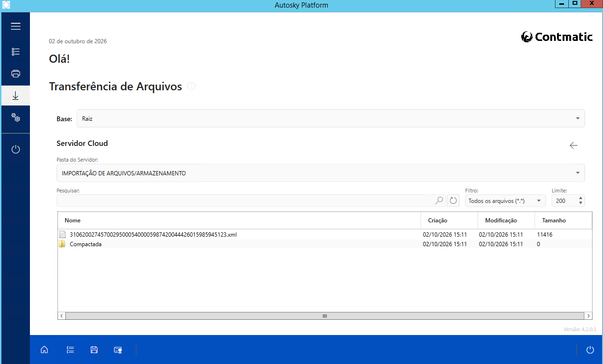Screen dimensions: 603x364
Task: Click the Autosky app icon in title bar
Action: pyautogui.click(x=7, y=5)
